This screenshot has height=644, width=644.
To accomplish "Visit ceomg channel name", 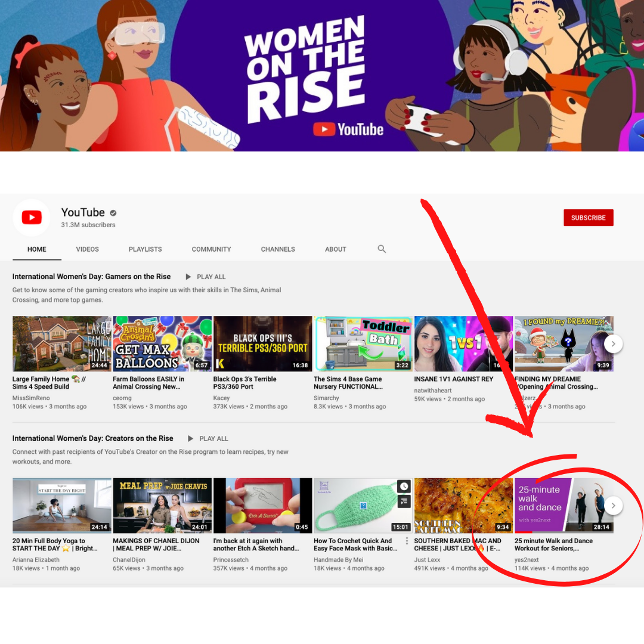I will pyautogui.click(x=122, y=398).
